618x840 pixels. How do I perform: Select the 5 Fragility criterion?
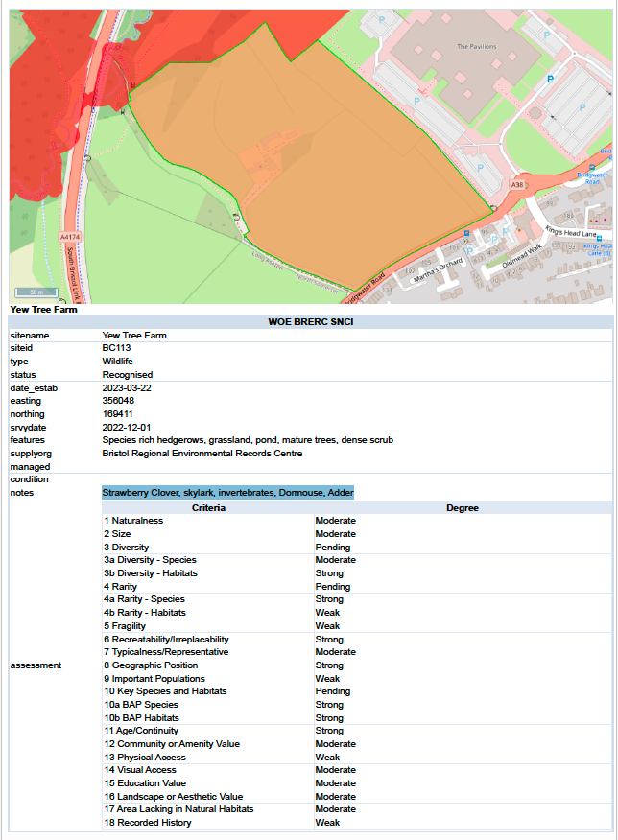pyautogui.click(x=125, y=626)
